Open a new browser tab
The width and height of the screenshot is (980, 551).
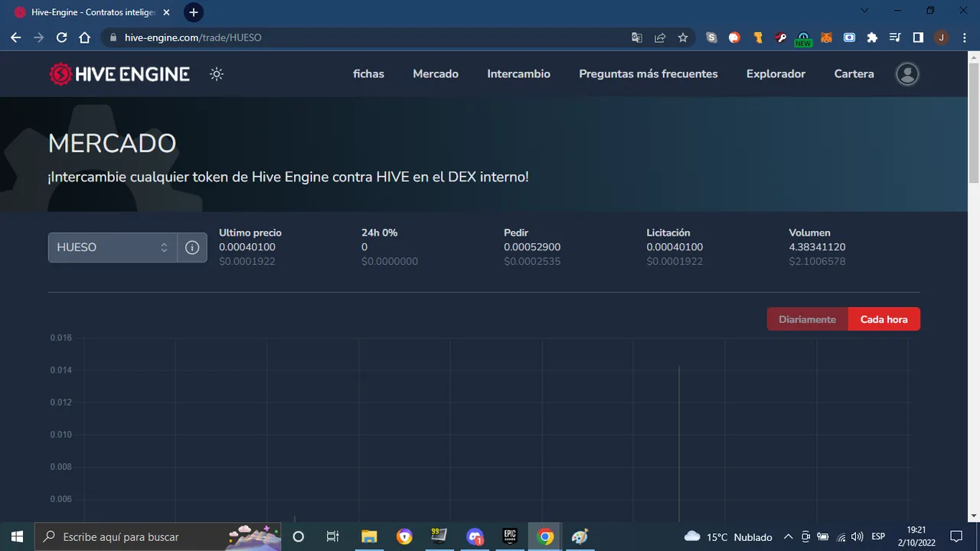coord(194,12)
